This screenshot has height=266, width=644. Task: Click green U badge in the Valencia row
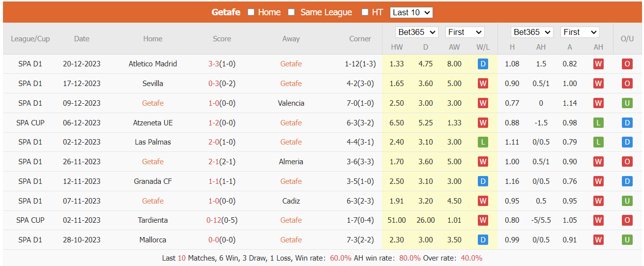point(627,103)
